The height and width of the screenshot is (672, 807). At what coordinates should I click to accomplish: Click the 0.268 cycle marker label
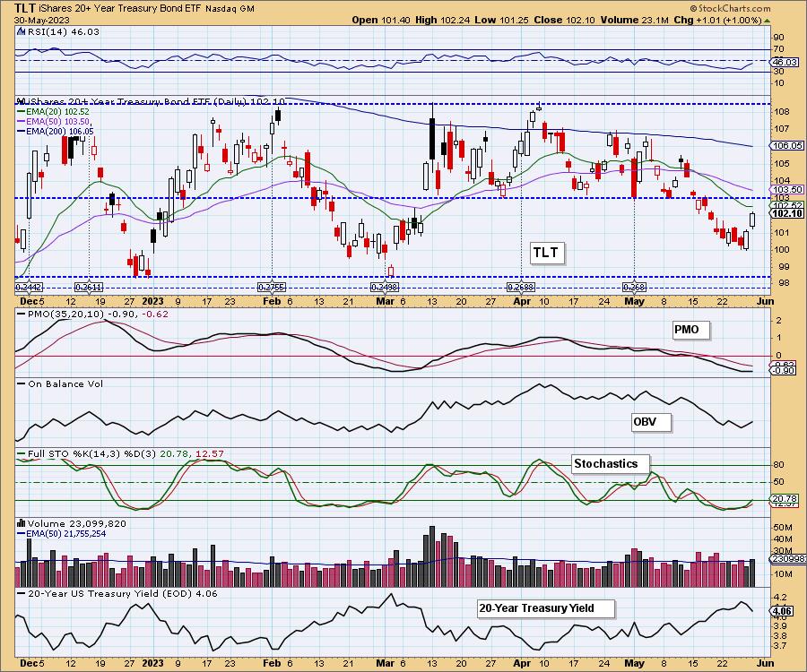634,287
